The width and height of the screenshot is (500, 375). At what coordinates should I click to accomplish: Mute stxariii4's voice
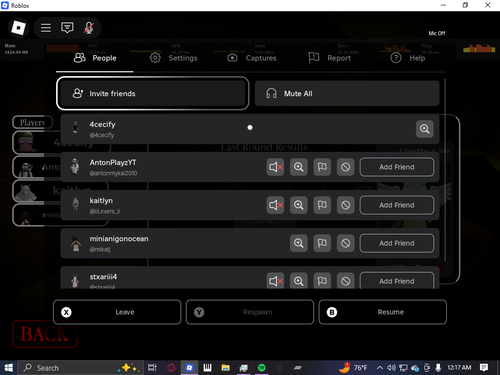[x=275, y=281]
